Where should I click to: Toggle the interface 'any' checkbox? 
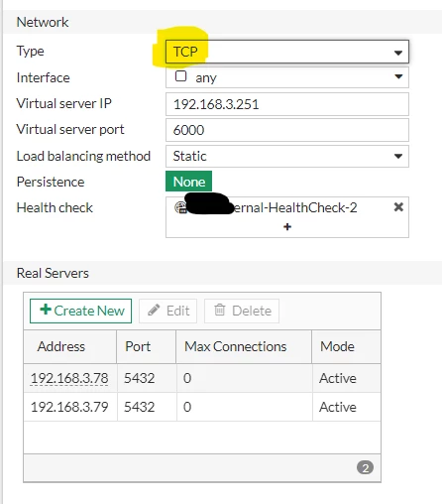click(x=180, y=76)
